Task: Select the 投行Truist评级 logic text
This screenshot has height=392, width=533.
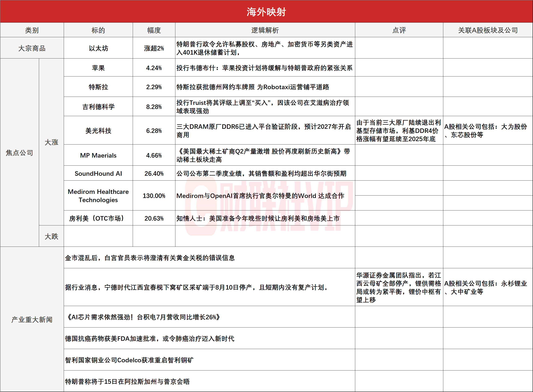Action: click(263, 107)
